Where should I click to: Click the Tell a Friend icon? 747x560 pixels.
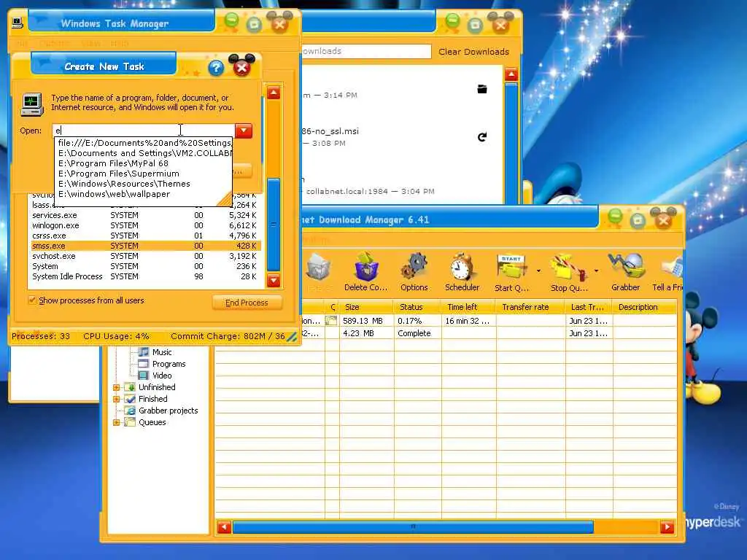click(x=673, y=267)
